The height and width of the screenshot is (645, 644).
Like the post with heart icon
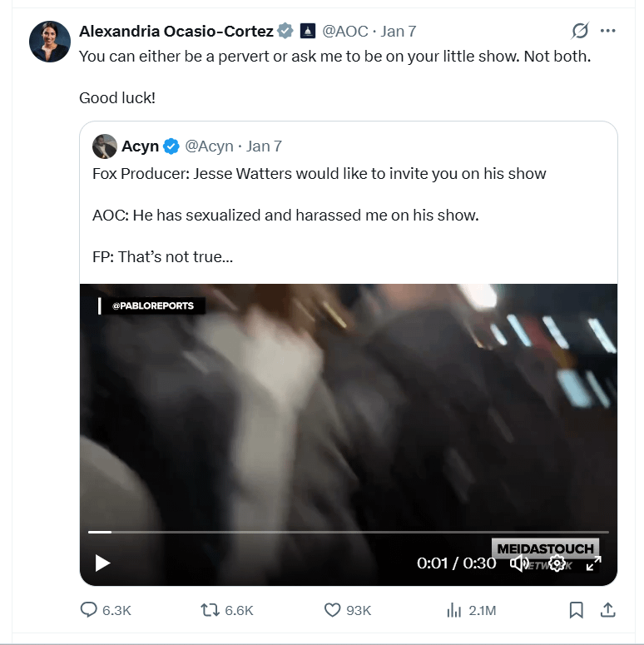[332, 610]
